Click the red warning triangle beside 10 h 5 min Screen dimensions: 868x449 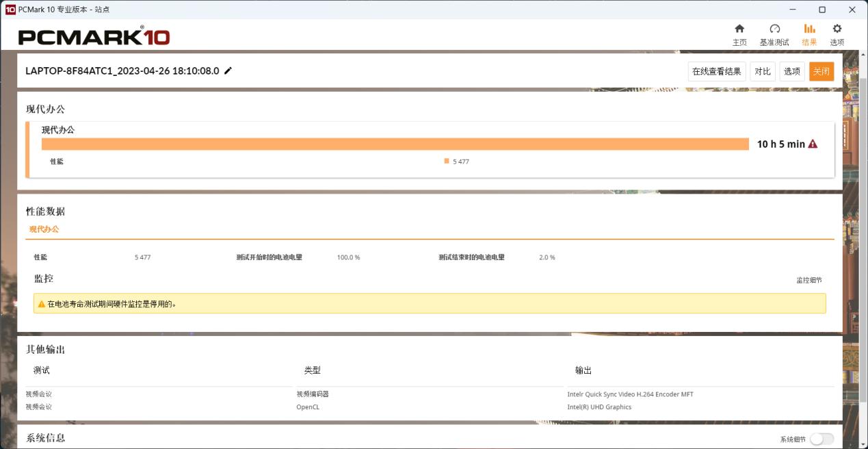[813, 144]
